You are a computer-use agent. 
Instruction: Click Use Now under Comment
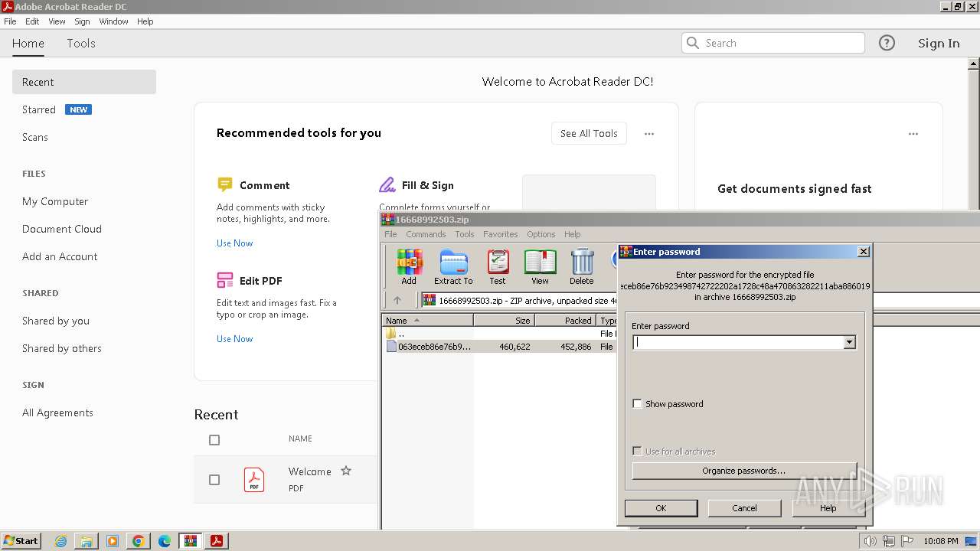tap(234, 243)
